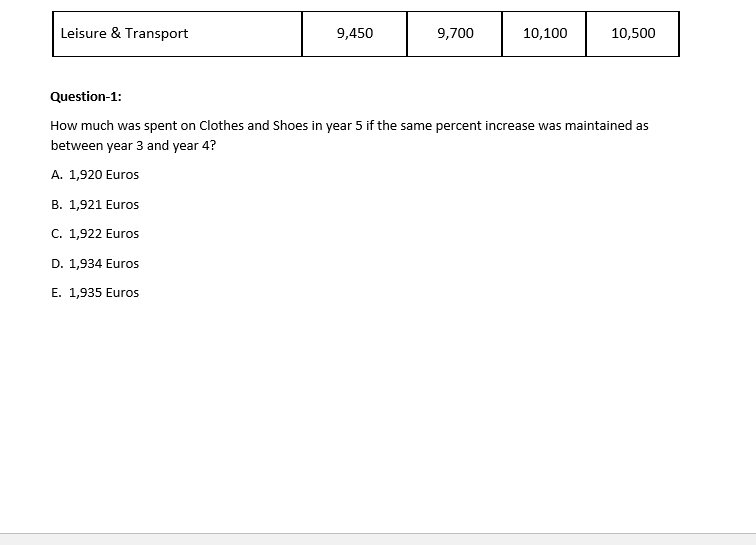Viewport: 756px width, 545px height.
Task: Click the gray bar at the page bottom
Action: (x=378, y=539)
